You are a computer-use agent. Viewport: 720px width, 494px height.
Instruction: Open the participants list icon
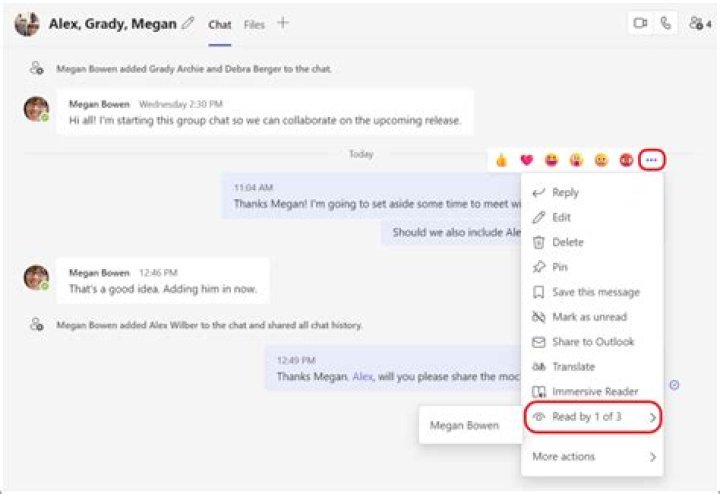[698, 23]
